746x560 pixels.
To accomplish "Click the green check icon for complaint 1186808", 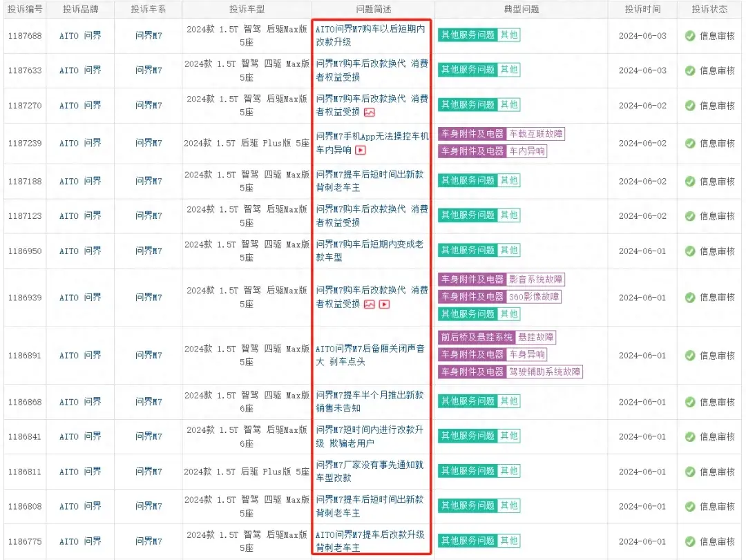I will (x=690, y=506).
